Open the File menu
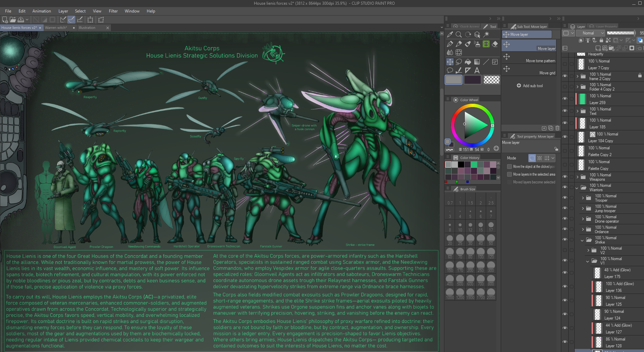Viewport: 644px width, 352px height. coord(8,11)
